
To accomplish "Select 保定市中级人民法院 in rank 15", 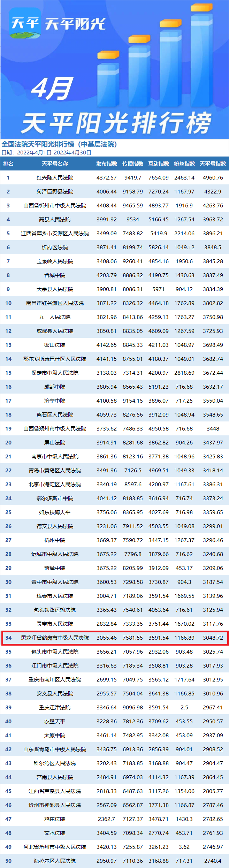I will 55,373.
